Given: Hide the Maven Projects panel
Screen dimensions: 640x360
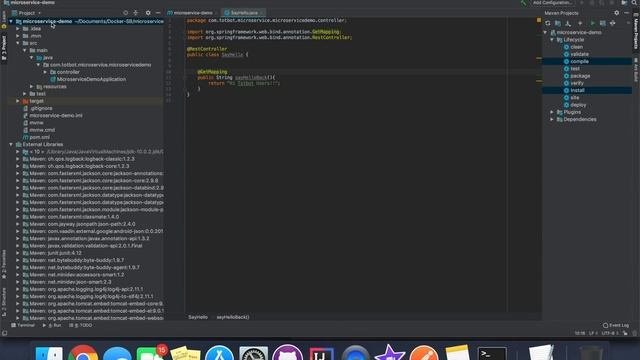Looking at the screenshot, I should [x=627, y=13].
